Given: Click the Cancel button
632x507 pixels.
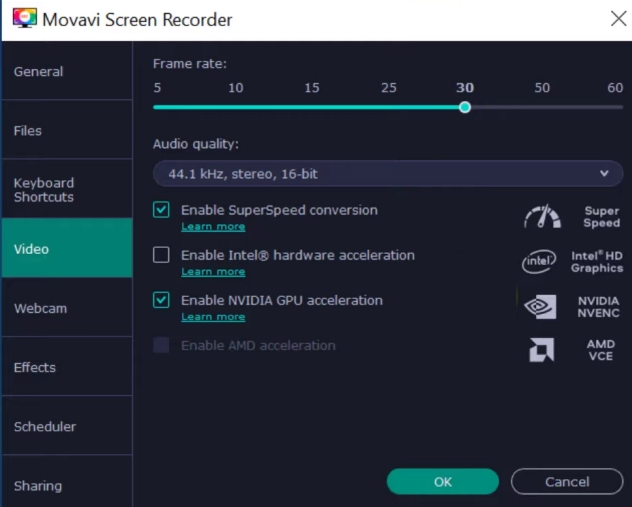Looking at the screenshot, I should point(567,482).
